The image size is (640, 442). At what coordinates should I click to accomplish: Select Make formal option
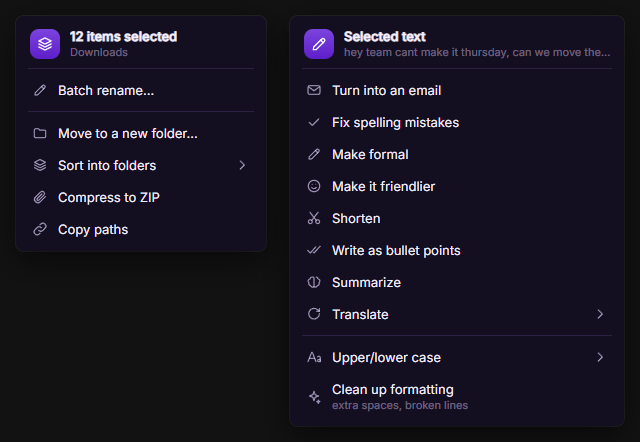pyautogui.click(x=457, y=154)
